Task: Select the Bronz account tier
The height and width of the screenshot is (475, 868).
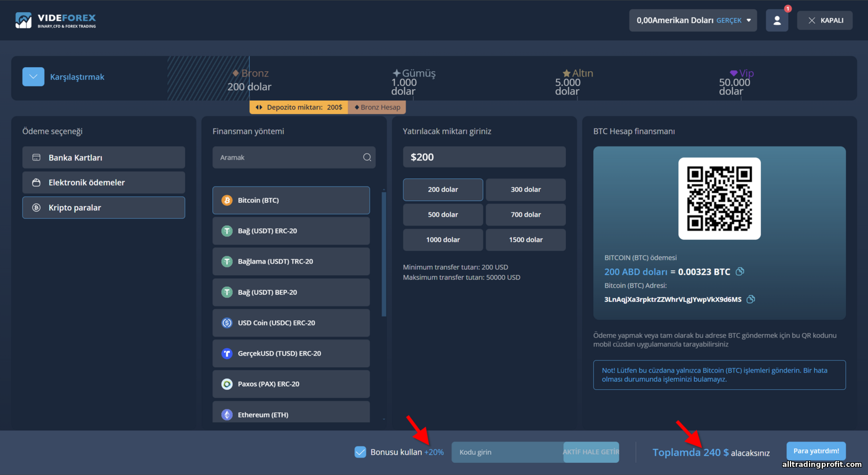Action: pyautogui.click(x=249, y=80)
